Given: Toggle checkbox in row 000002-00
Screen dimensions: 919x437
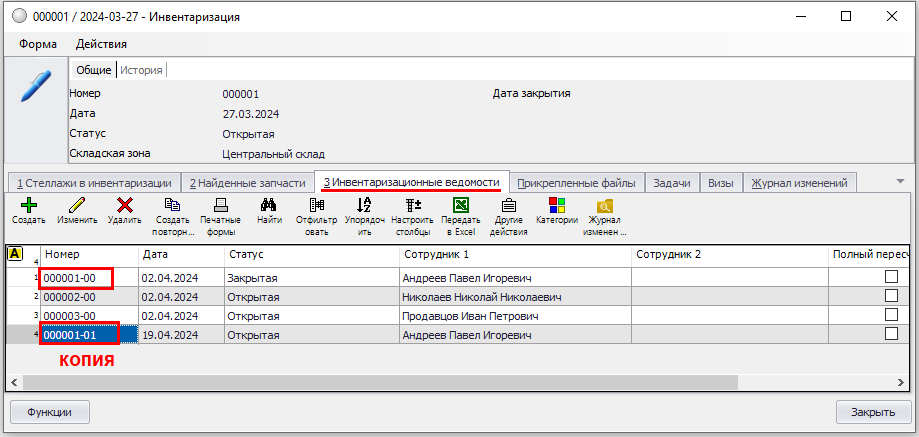Looking at the screenshot, I should 891,296.
